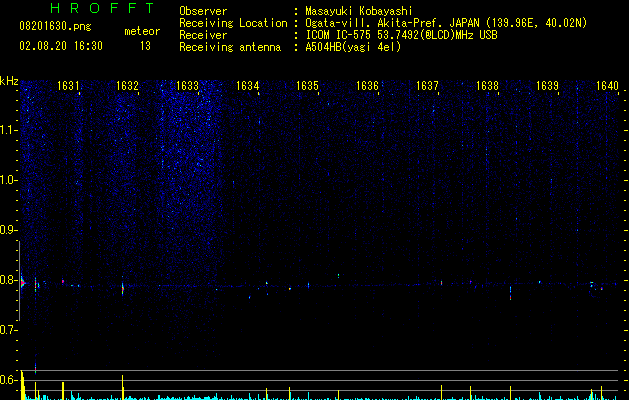Select the Ogata-vill. Akita-Pref. JAPAN location text
Image resolution: width=629 pixels, height=400 pixels.
pos(446,23)
